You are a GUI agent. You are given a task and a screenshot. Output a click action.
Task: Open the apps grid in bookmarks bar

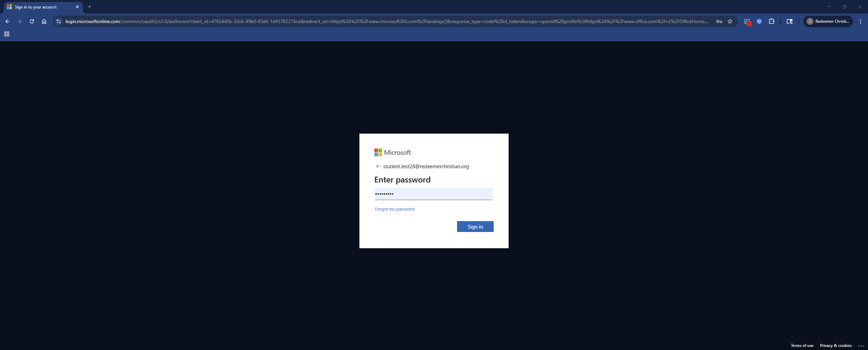7,34
